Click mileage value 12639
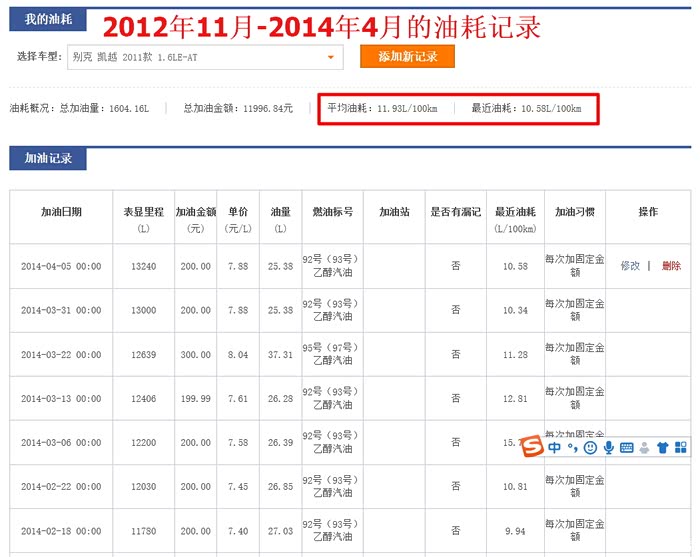700x557 pixels. [x=143, y=355]
